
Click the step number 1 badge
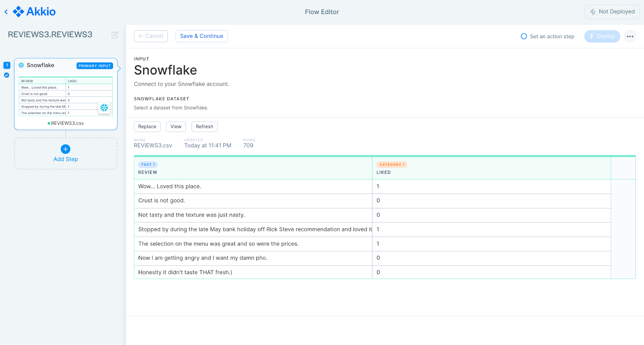point(7,65)
